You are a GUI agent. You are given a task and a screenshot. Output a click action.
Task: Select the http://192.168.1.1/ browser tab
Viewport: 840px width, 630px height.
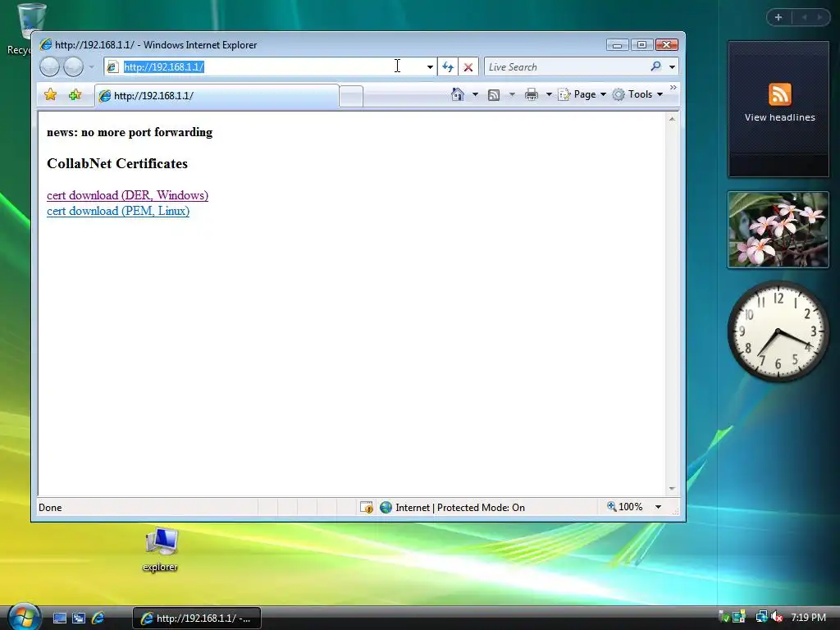(x=217, y=96)
